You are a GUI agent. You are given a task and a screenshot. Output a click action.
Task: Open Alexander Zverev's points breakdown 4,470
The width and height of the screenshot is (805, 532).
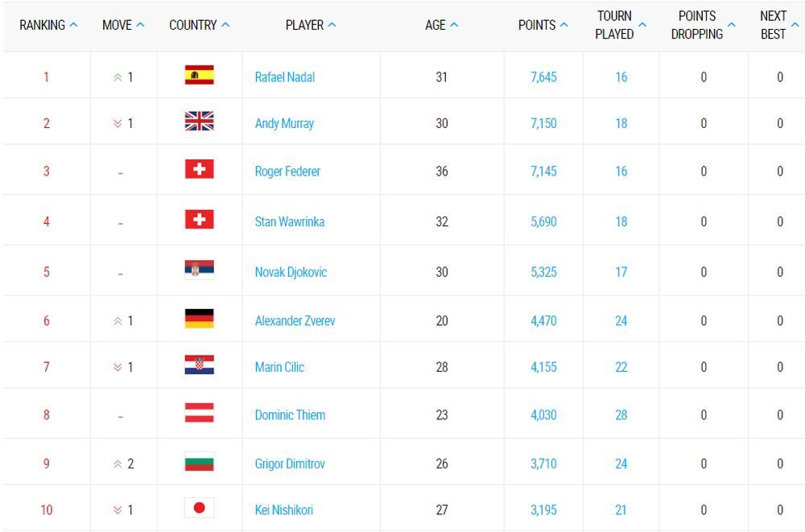[x=543, y=320]
